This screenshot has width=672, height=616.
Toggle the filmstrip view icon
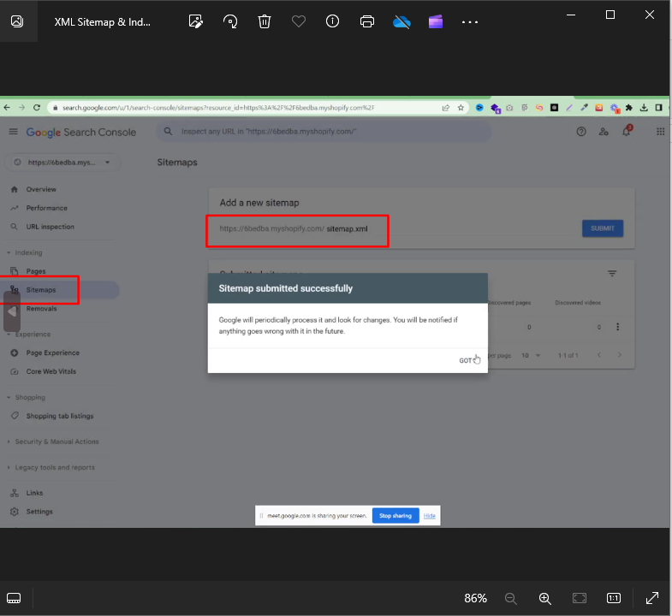[14, 598]
